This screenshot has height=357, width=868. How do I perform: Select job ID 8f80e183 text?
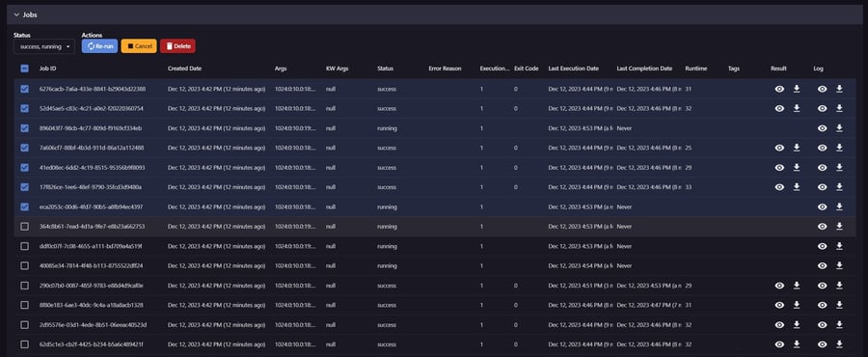[92, 305]
